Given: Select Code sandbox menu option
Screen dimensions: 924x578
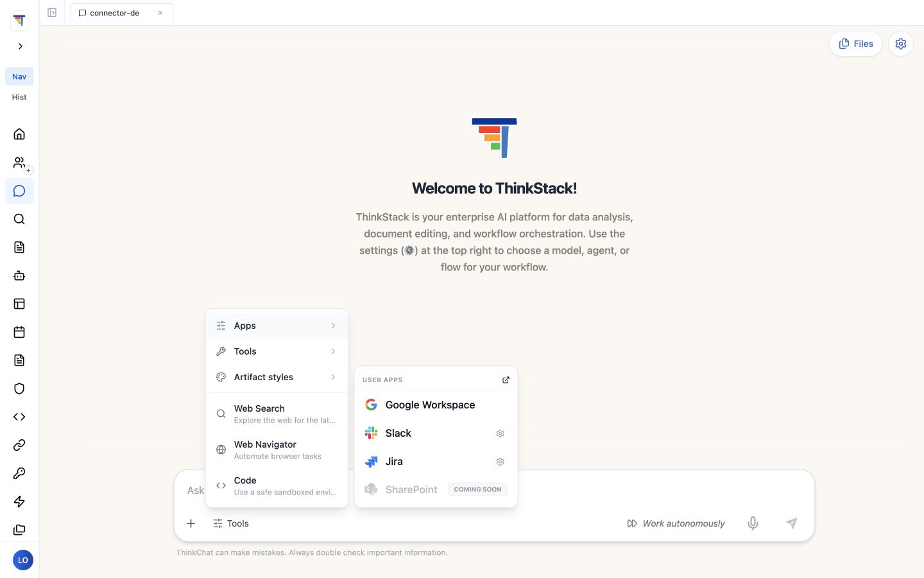Looking at the screenshot, I should 277,486.
